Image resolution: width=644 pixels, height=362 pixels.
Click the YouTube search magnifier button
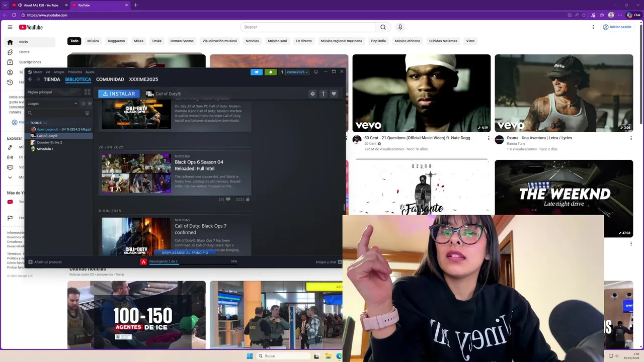click(x=383, y=27)
